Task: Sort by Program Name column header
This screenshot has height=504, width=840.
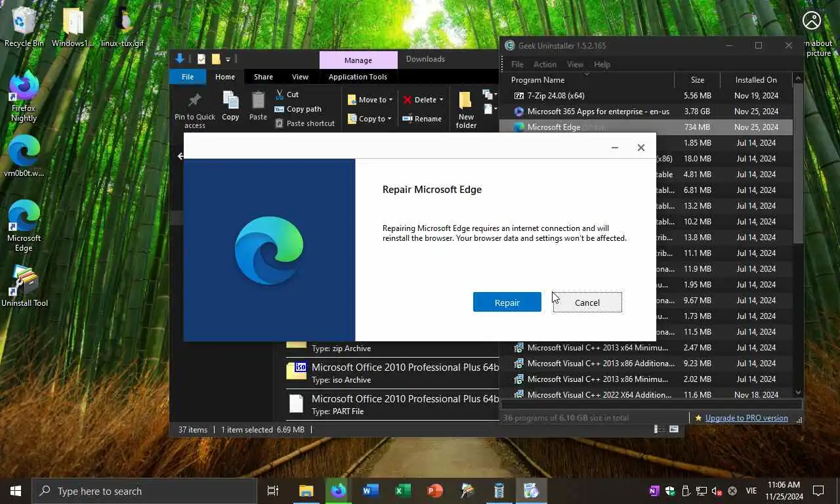Action: (x=587, y=80)
